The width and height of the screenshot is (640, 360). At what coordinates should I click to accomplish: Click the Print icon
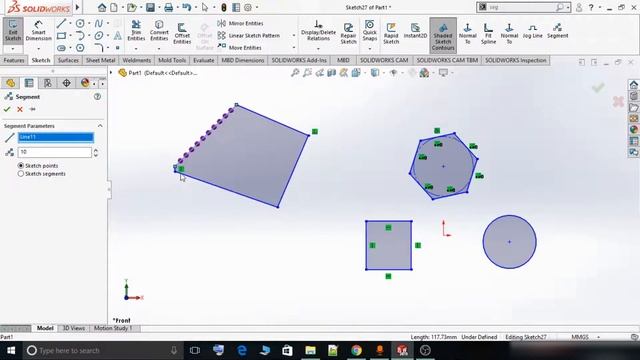[169, 7]
